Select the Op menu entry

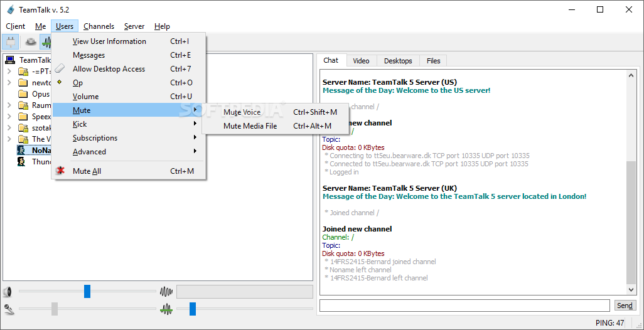(x=129, y=83)
